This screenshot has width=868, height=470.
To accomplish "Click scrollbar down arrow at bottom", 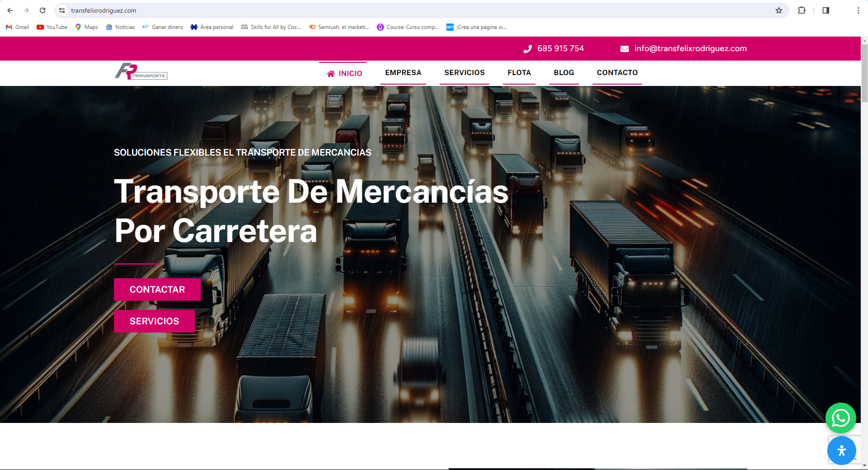I will (x=864, y=465).
